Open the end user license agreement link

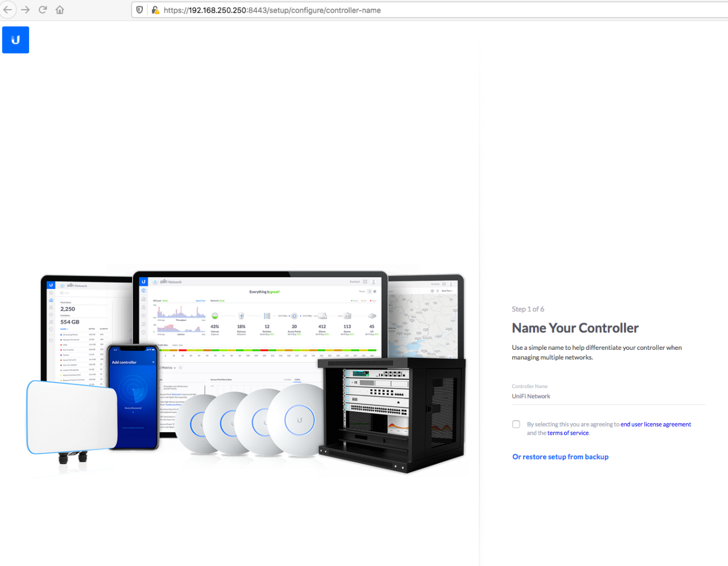pyautogui.click(x=656, y=424)
